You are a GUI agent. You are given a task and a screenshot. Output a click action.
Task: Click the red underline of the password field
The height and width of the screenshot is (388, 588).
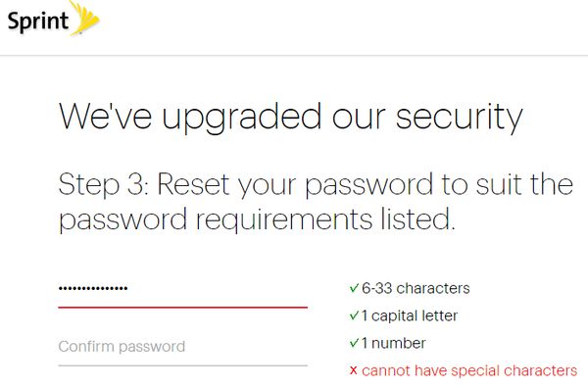pyautogui.click(x=182, y=307)
